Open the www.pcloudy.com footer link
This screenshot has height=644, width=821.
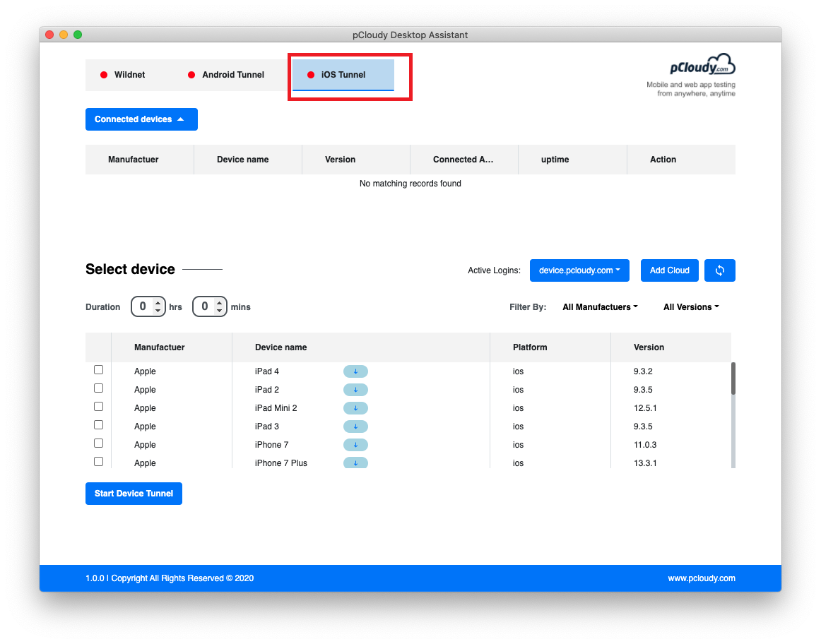click(701, 578)
